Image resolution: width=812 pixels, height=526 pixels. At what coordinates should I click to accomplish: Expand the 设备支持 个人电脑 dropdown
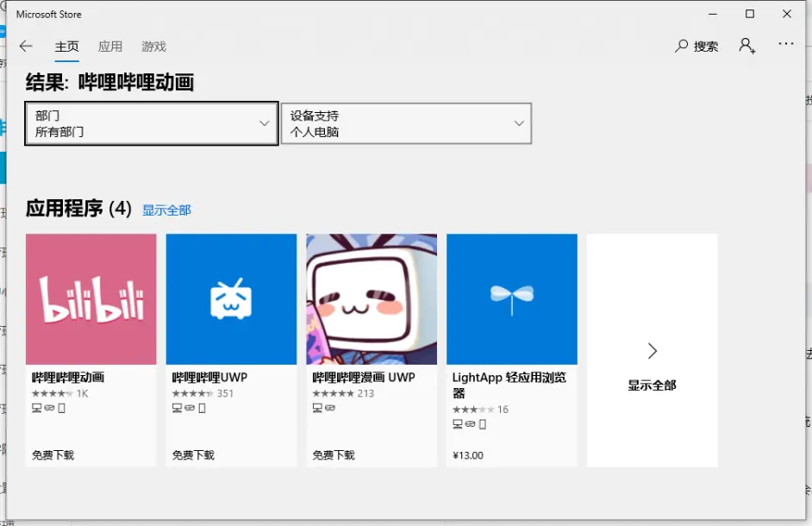[x=407, y=123]
